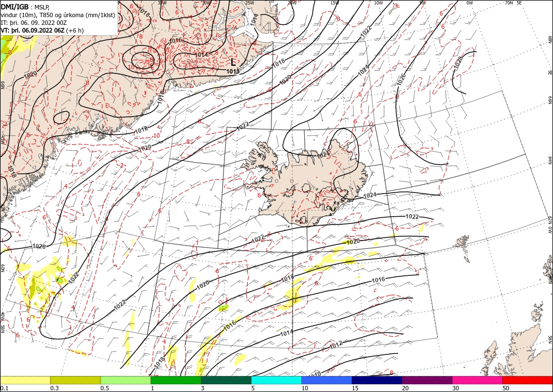Screen dimensions: 553x392
Task: Click the '0.1' legend scale value
Action: coord(4,388)
